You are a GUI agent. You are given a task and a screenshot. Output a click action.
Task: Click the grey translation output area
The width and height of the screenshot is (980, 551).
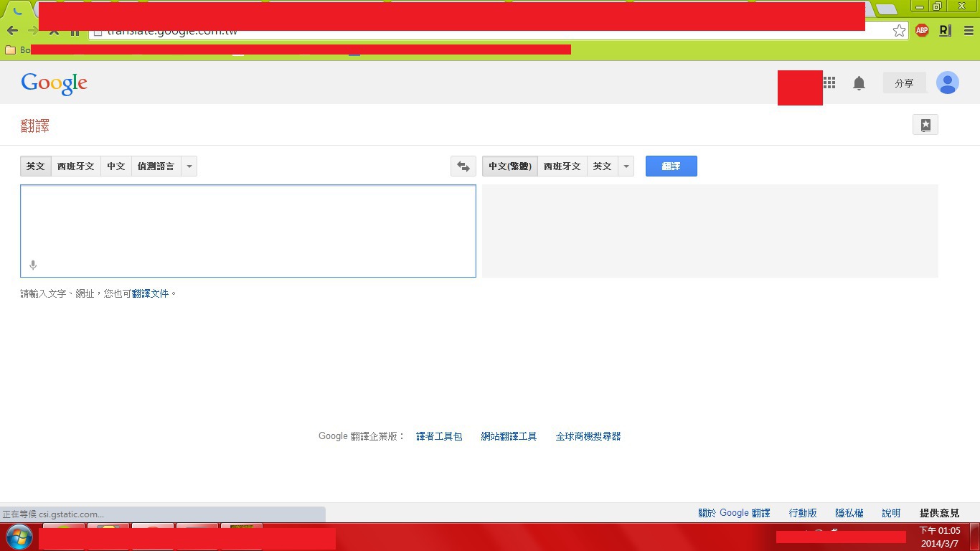(710, 231)
